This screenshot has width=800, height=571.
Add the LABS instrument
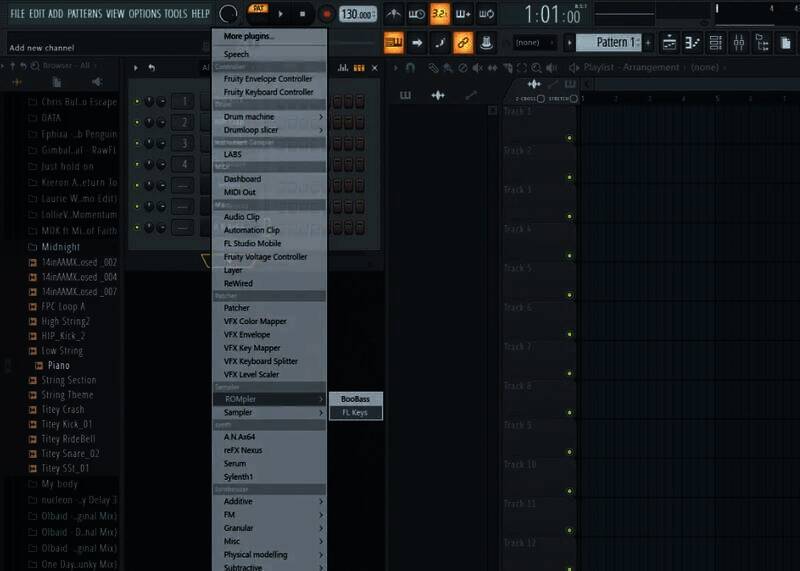tap(269, 154)
